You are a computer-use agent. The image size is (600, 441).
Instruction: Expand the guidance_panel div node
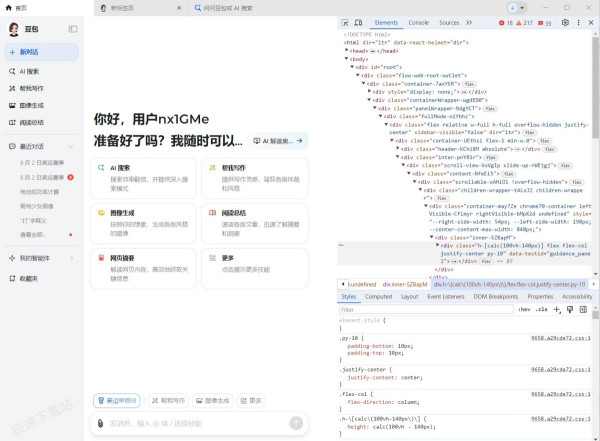[437, 245]
